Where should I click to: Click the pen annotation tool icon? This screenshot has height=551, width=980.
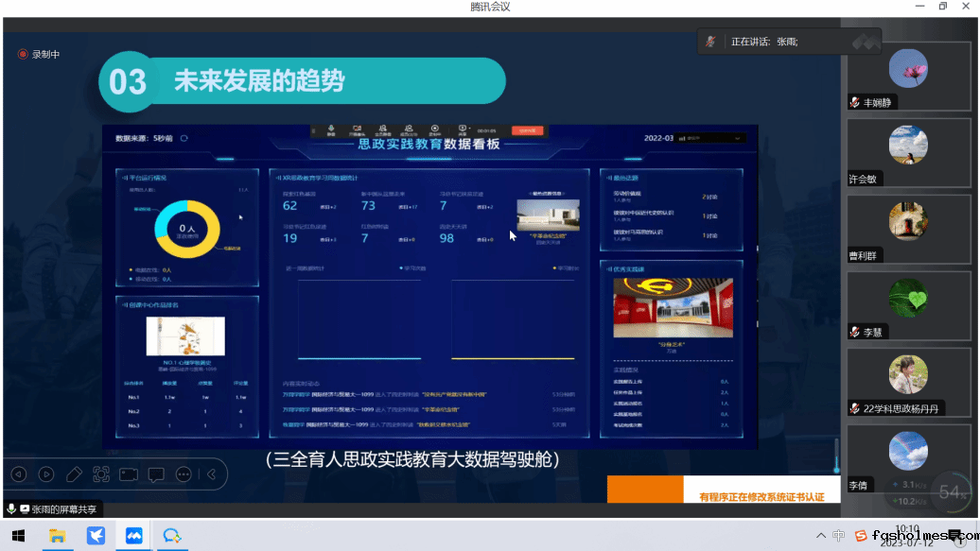(74, 474)
